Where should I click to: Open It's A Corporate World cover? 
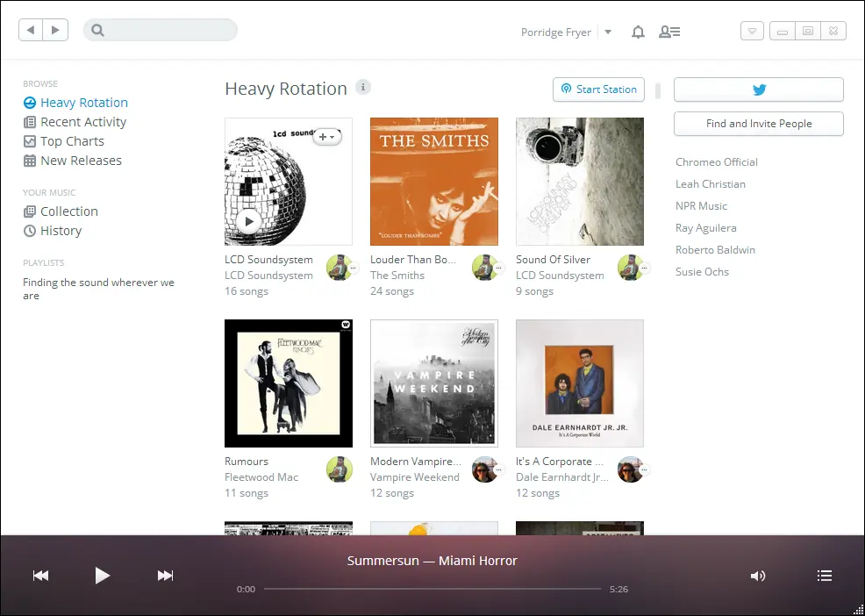pyautogui.click(x=580, y=383)
